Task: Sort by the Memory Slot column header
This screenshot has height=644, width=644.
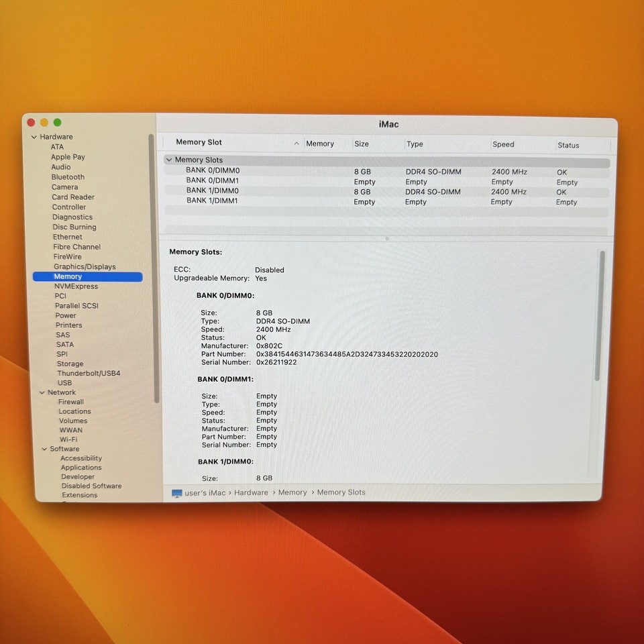Action: tap(199, 142)
